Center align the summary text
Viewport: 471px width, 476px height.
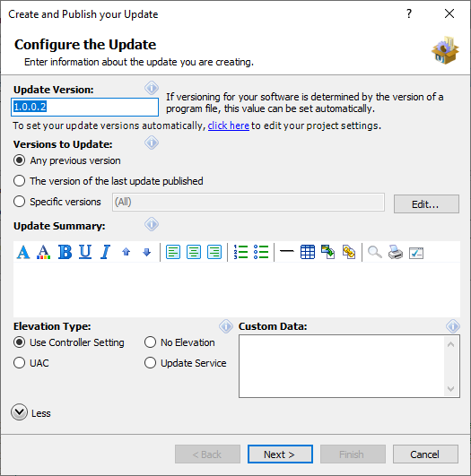pos(194,252)
